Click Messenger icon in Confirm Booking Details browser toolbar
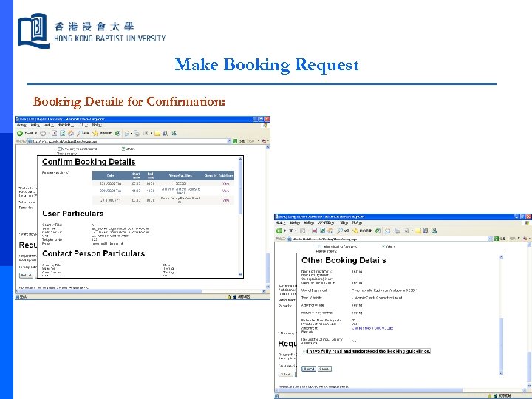This screenshot has width=532, height=399. point(174,133)
